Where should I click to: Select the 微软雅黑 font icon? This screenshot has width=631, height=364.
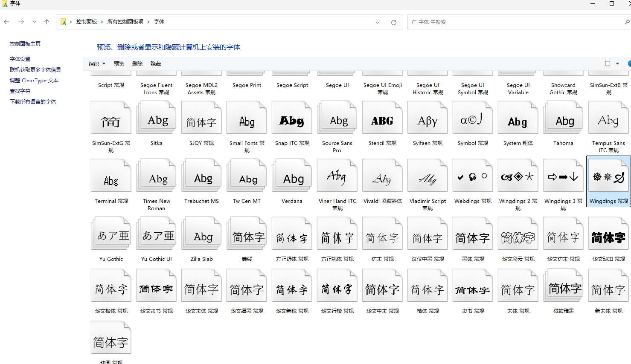(x=563, y=286)
